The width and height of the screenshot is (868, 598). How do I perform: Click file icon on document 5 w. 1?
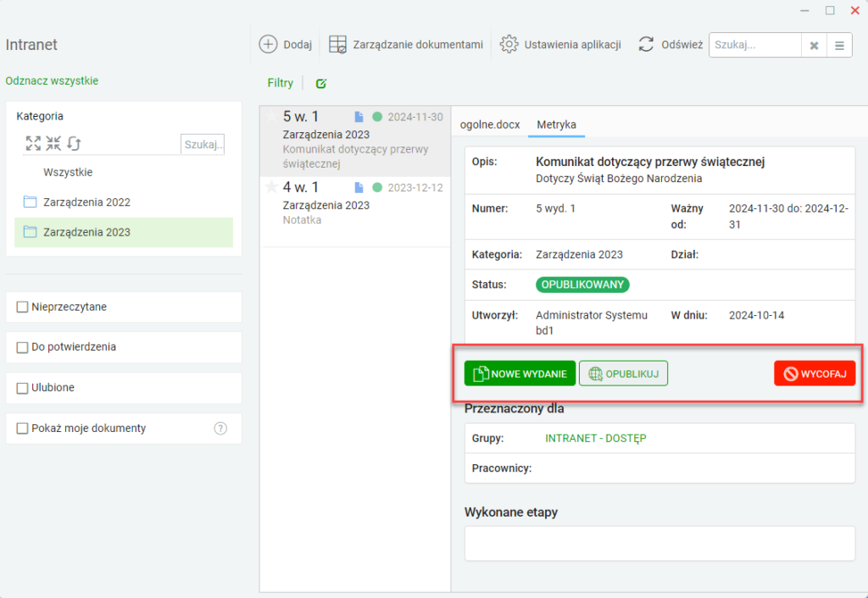(359, 117)
